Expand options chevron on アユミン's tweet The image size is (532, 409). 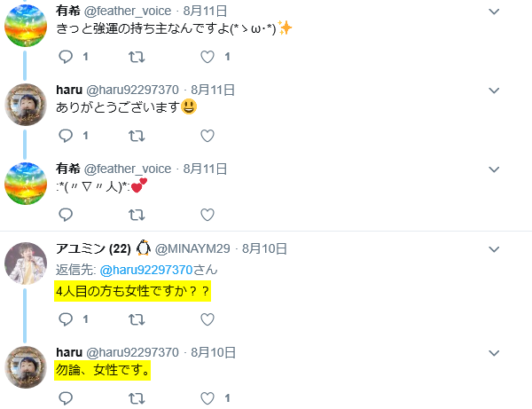coord(494,249)
